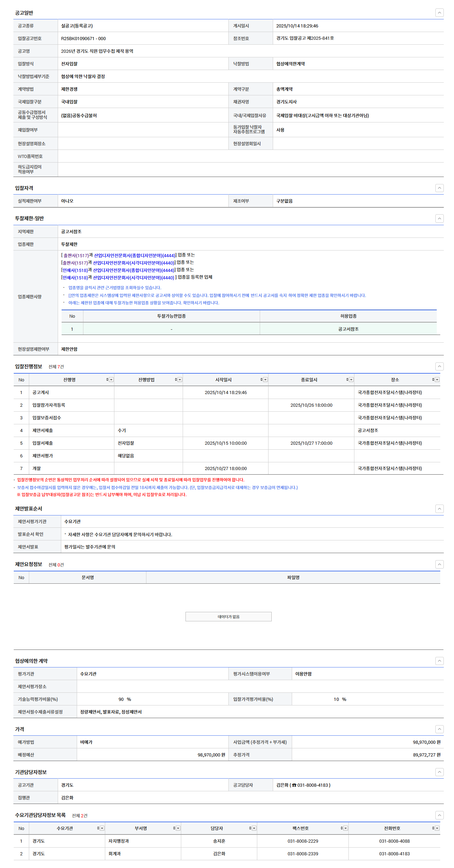Viewport: 454px width, 868px height.
Task: Sort the contact list by 팩스번호
Action: click(342, 828)
